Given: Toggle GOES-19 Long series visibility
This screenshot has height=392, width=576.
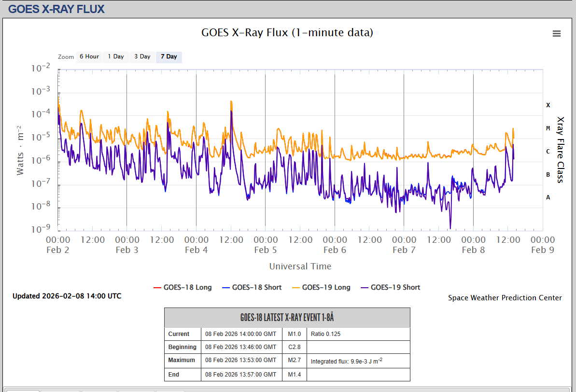Looking at the screenshot, I should tap(321, 287).
